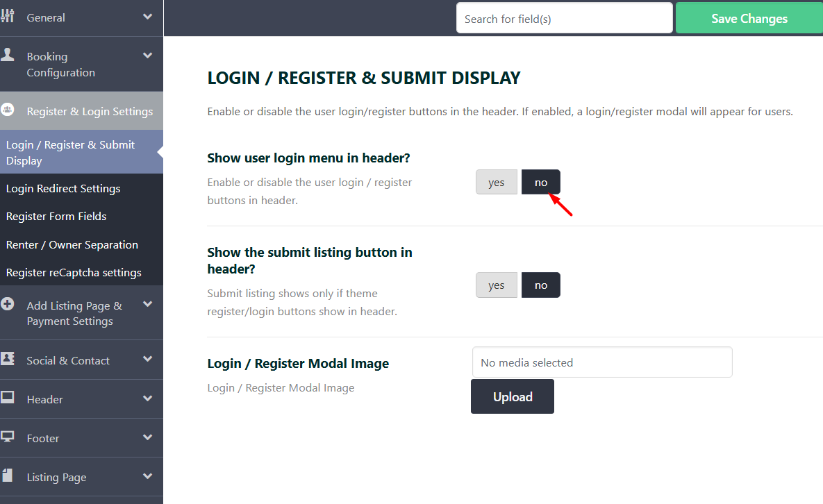
Task: Click the Booking Configuration user icon
Action: pyautogui.click(x=8, y=55)
